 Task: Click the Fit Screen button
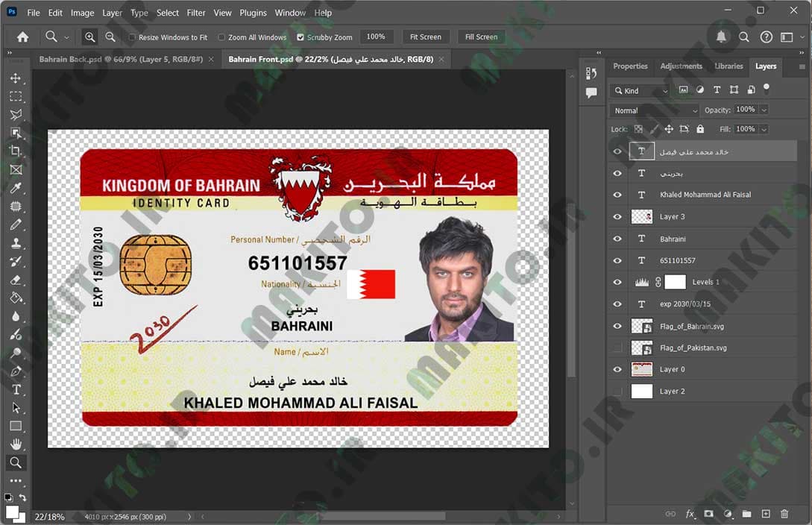(x=426, y=37)
